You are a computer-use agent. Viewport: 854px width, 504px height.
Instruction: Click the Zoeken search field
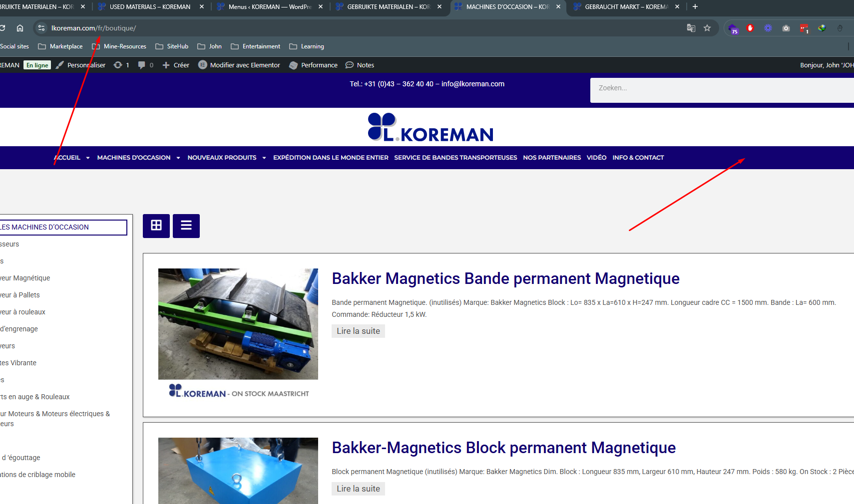pos(722,90)
